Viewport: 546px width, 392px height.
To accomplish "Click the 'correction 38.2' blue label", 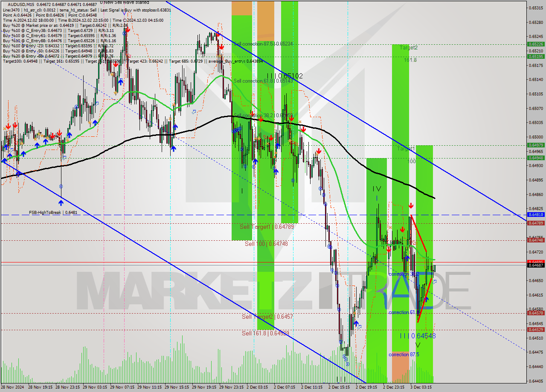I will [404, 274].
